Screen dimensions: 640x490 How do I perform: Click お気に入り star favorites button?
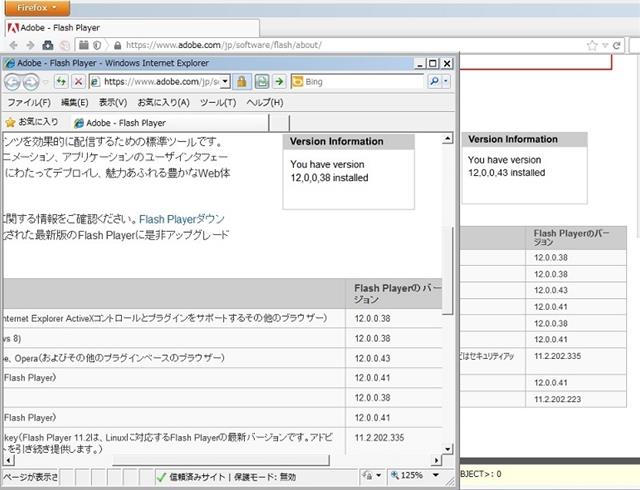click(x=32, y=122)
